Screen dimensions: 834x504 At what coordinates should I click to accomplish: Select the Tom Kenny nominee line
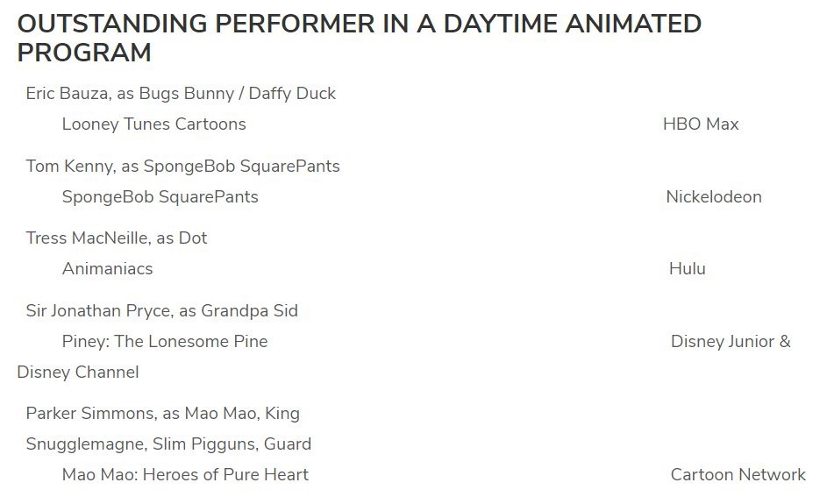pyautogui.click(x=182, y=167)
